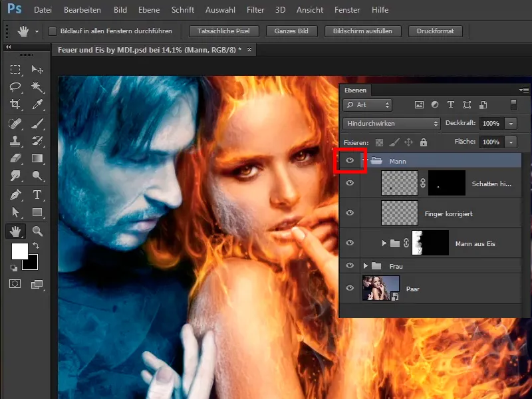Viewport: 532px width, 399px height.
Task: Enable Bildlauf in allen Fenstern durchführen checkbox
Action: (x=53, y=31)
